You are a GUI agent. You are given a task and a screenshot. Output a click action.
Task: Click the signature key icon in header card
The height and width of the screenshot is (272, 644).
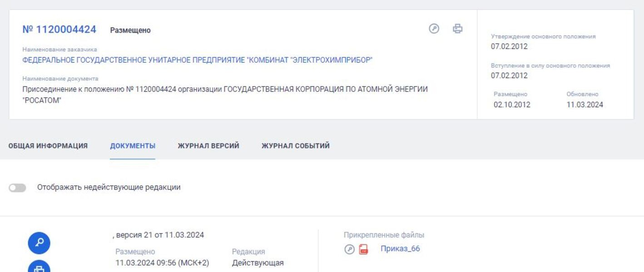pyautogui.click(x=434, y=29)
